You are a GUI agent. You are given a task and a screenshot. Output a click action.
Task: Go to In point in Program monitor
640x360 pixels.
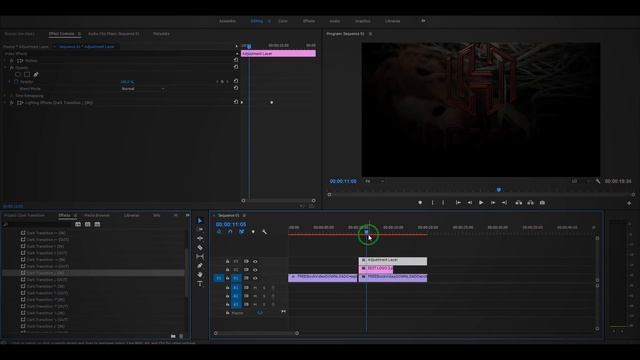(x=458, y=202)
